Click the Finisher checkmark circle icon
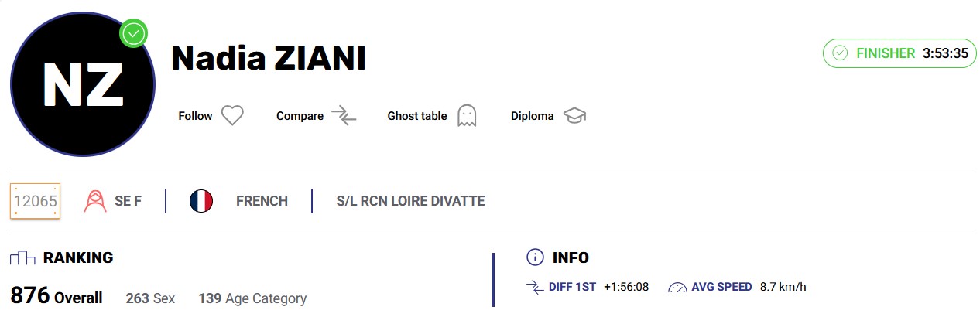The image size is (980, 317). 840,53
